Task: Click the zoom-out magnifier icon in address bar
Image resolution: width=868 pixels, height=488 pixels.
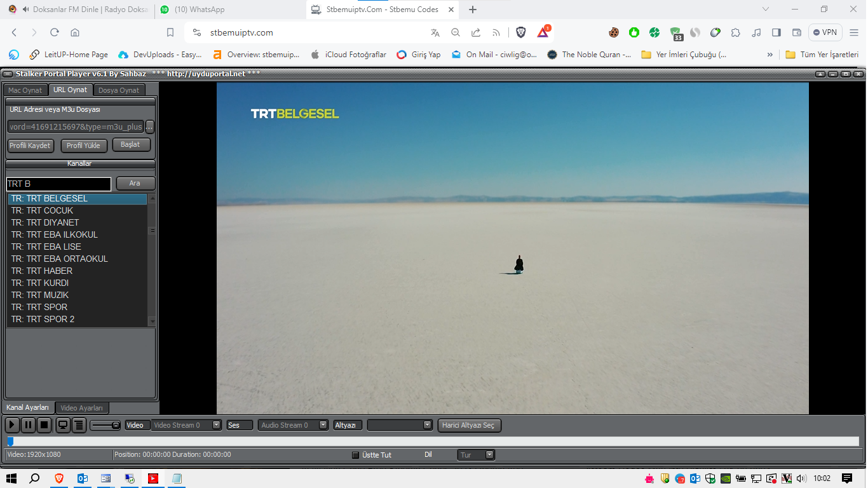Action: tap(456, 32)
